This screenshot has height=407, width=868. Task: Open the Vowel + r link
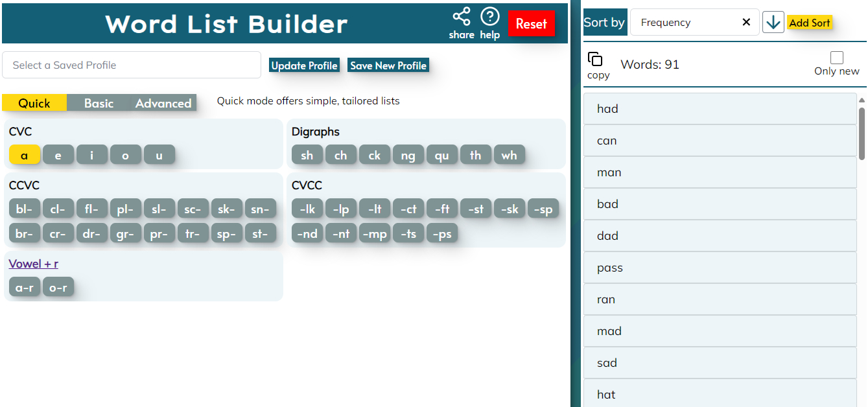(34, 264)
